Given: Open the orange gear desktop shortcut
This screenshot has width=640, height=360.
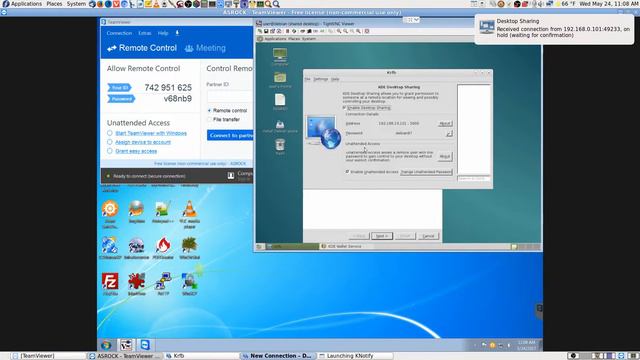Looking at the screenshot, I should pos(110,214).
